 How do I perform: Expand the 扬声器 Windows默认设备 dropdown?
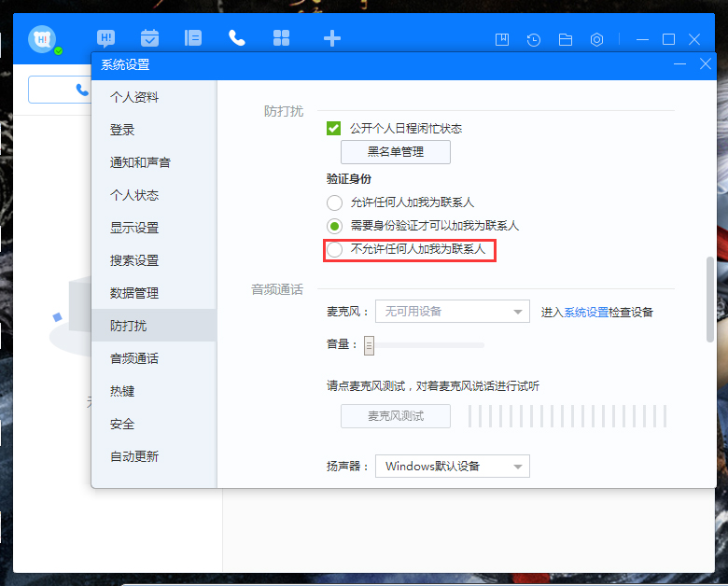pyautogui.click(x=452, y=466)
